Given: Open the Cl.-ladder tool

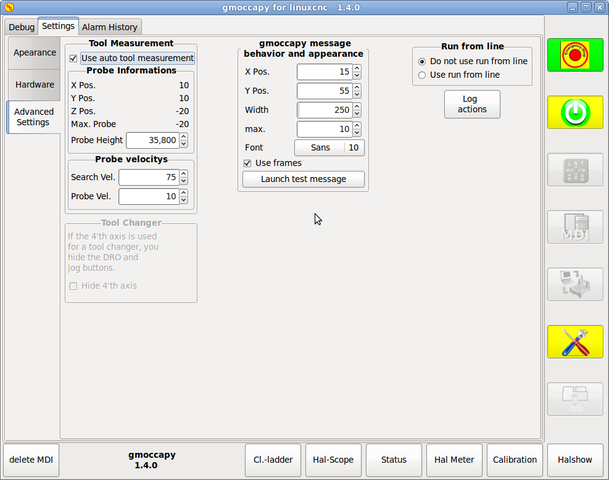Looking at the screenshot, I should [x=273, y=460].
